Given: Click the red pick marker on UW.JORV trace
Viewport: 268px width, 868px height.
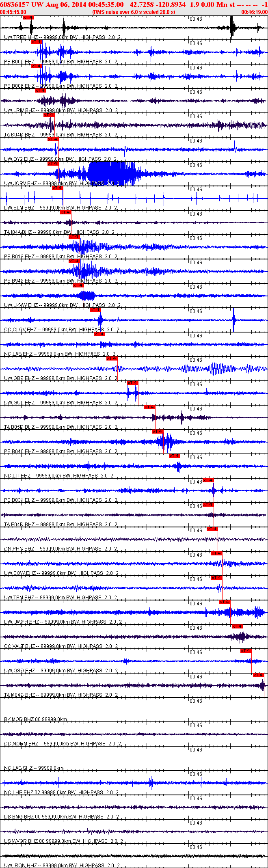Looking at the screenshot, I should click(53, 164).
